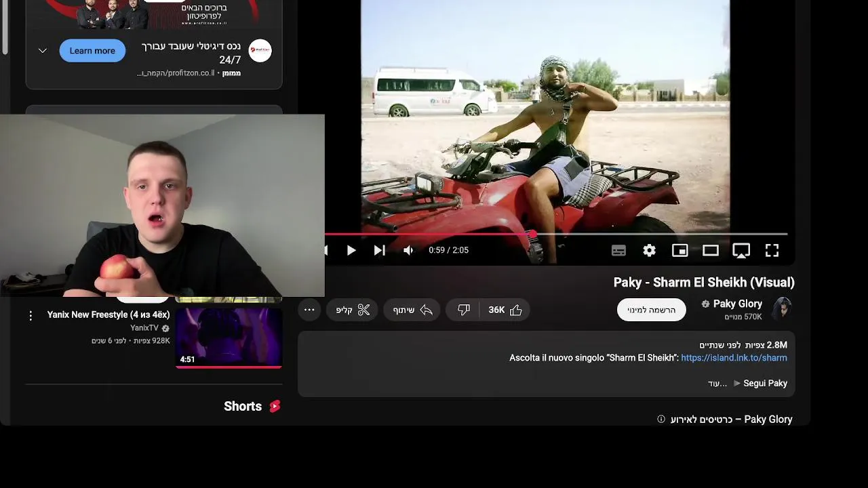Click the Shorts section heading
This screenshot has width=868, height=488.
243,407
